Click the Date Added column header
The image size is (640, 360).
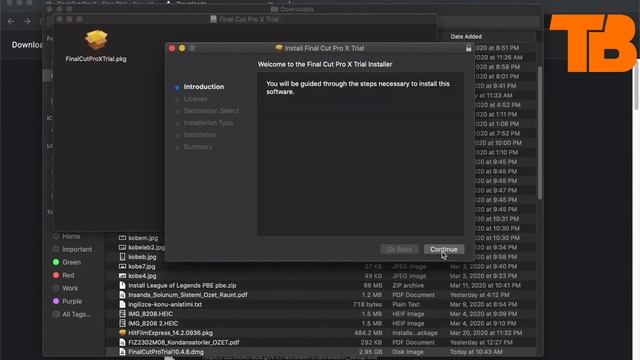pyautogui.click(x=466, y=37)
